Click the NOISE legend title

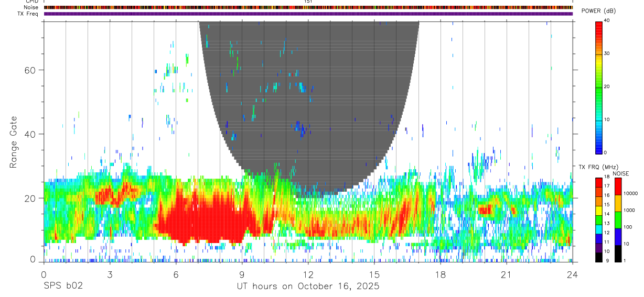(x=621, y=173)
